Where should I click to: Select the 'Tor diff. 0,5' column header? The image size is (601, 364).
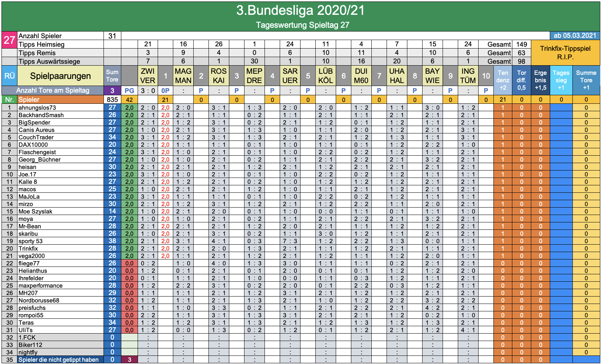pos(522,80)
